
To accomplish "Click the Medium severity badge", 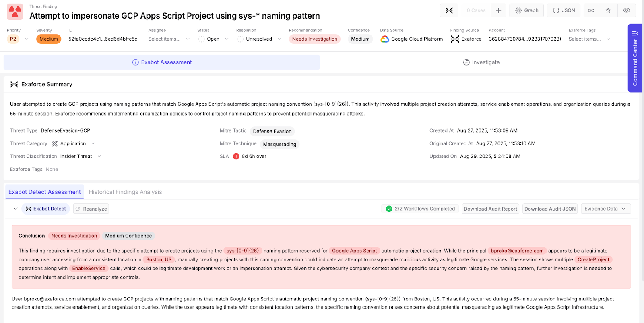I will point(49,39).
